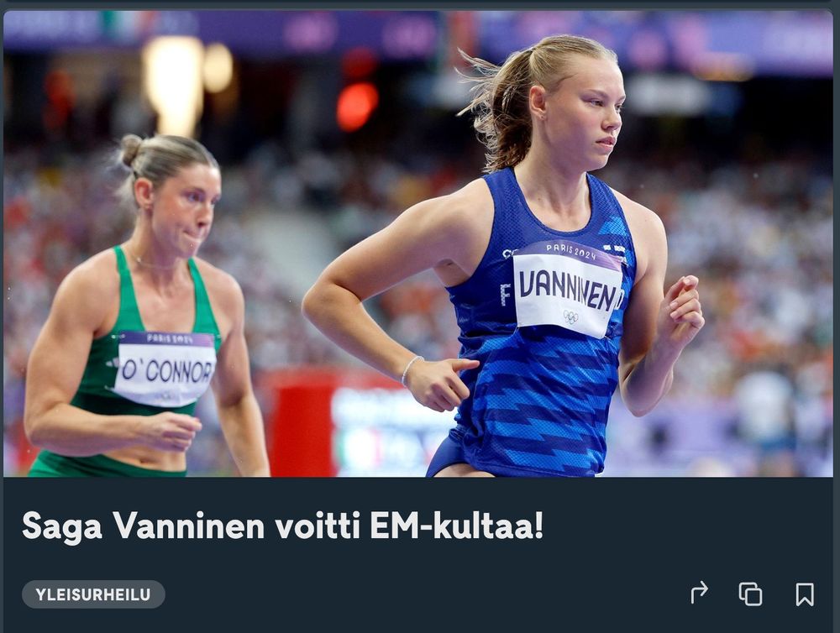Open the article's main photo
The width and height of the screenshot is (840, 633).
pos(417,243)
